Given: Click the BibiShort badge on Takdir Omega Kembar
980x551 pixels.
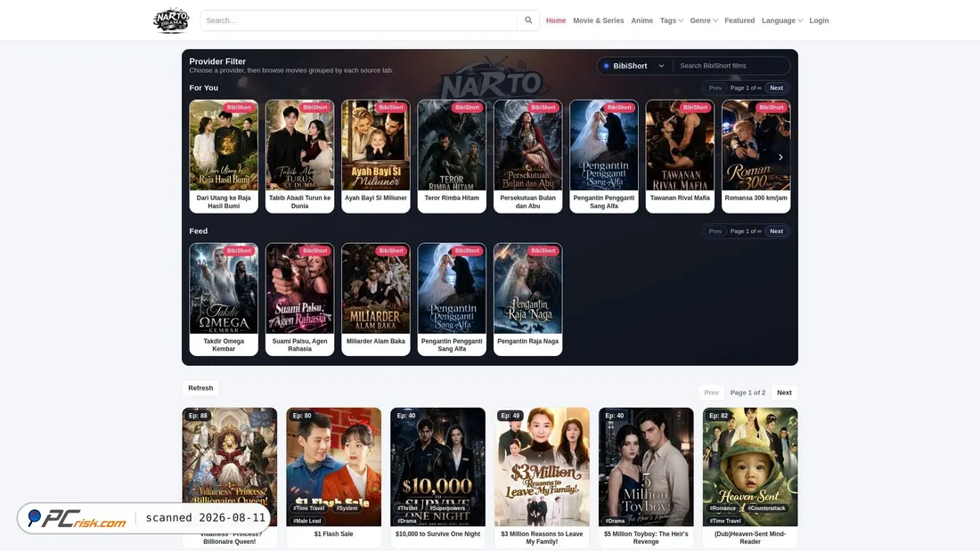Looking at the screenshot, I should tap(239, 250).
